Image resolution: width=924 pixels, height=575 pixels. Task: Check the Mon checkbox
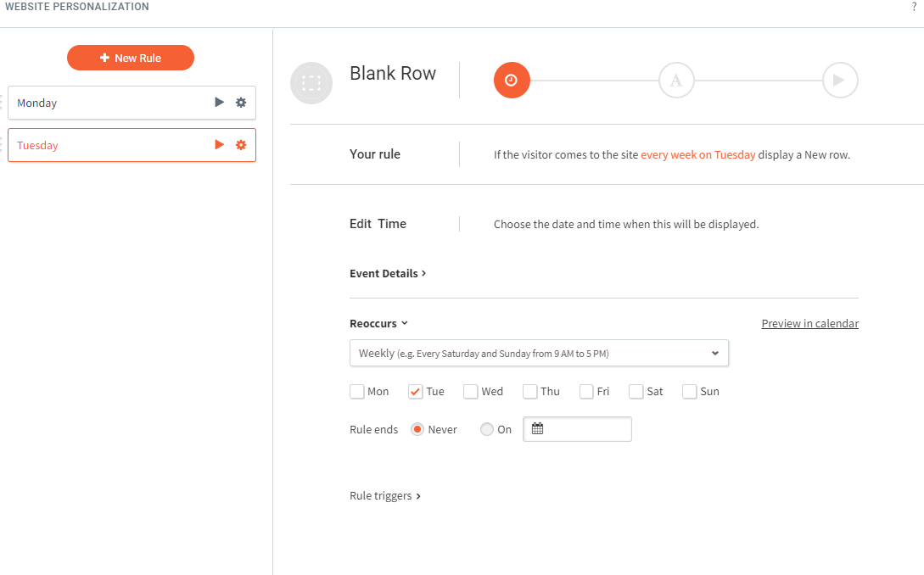click(x=357, y=392)
